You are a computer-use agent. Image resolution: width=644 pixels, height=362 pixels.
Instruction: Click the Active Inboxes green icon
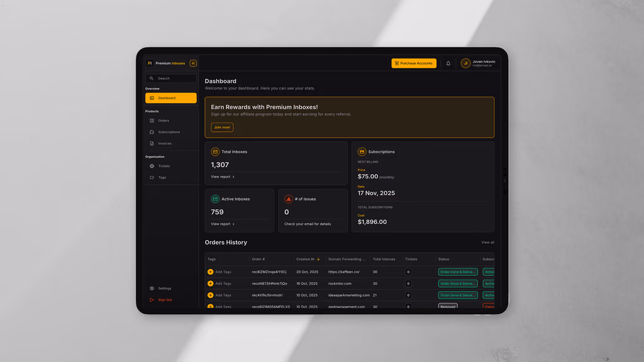coord(215,199)
